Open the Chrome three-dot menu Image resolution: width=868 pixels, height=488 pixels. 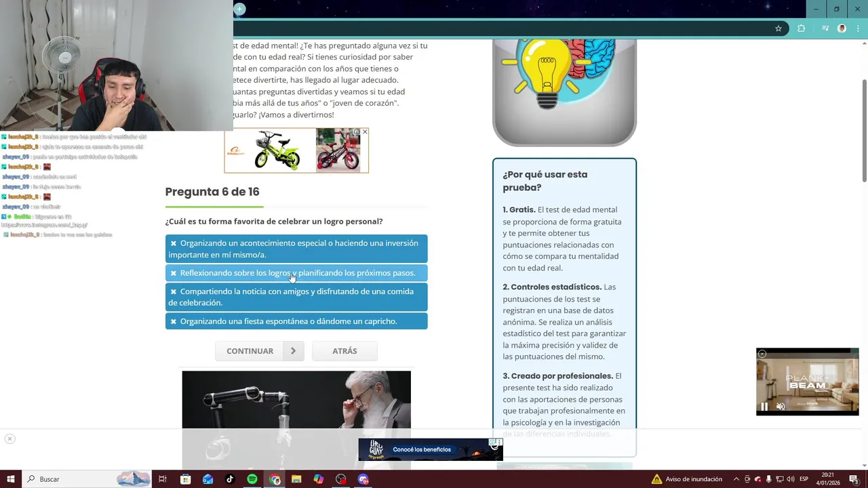click(859, 28)
